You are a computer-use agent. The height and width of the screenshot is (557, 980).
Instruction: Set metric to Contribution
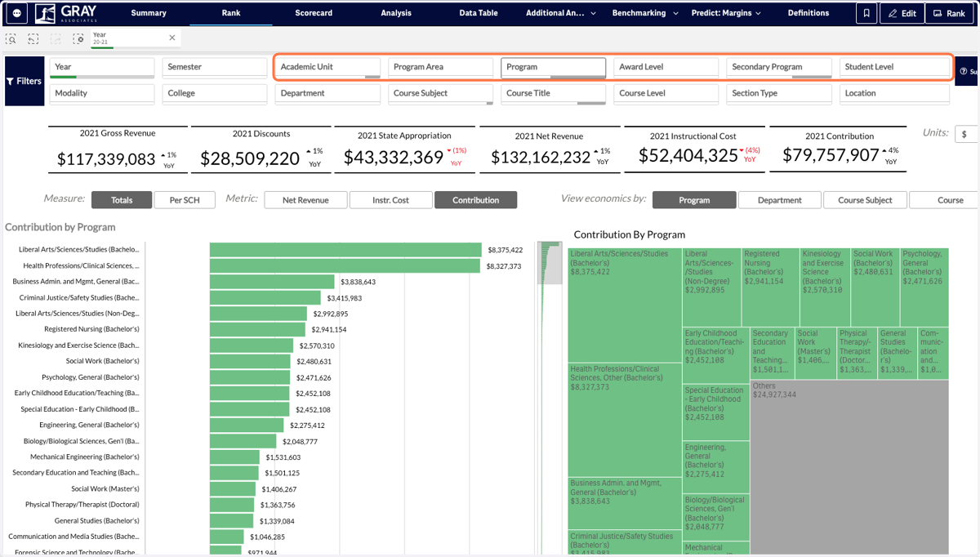[475, 200]
